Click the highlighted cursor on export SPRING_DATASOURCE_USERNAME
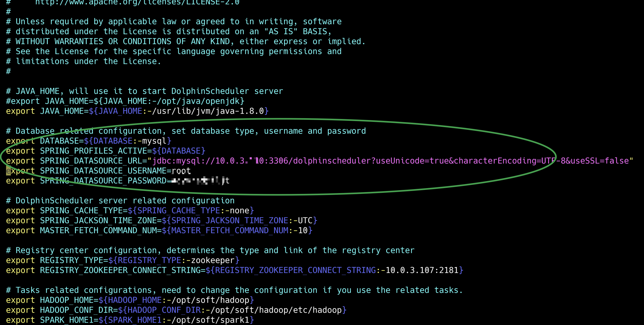This screenshot has width=644, height=325. coord(8,171)
